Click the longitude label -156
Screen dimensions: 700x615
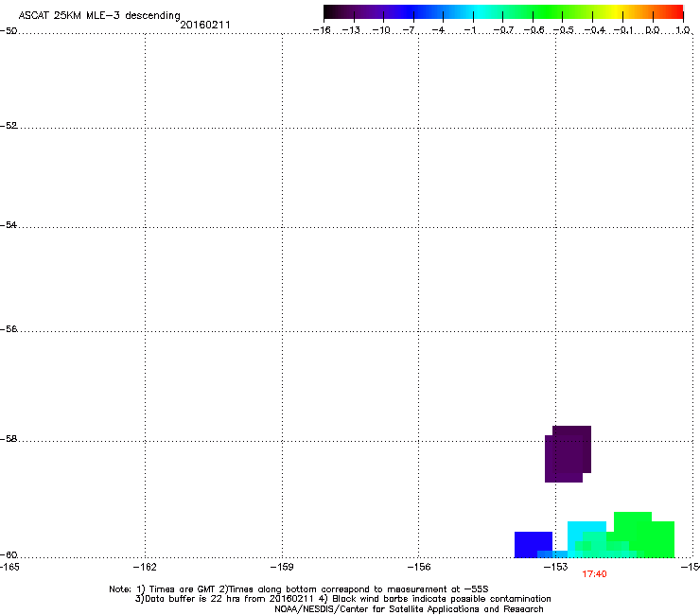pyautogui.click(x=419, y=567)
